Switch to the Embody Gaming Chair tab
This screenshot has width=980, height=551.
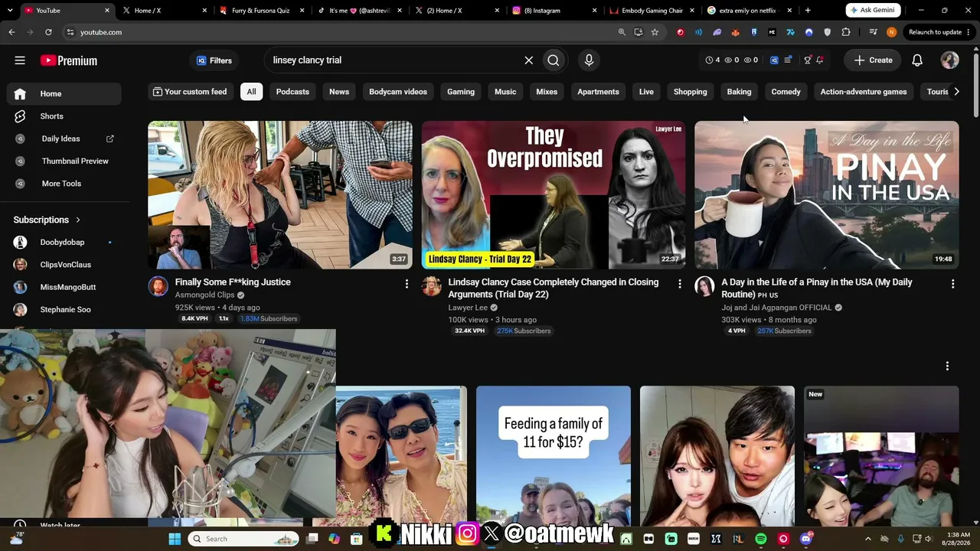(652, 11)
